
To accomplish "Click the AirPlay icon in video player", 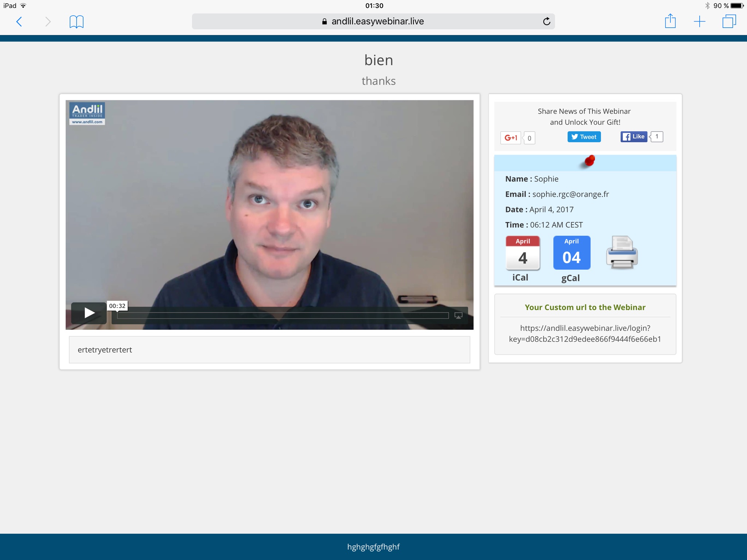I will (x=458, y=315).
